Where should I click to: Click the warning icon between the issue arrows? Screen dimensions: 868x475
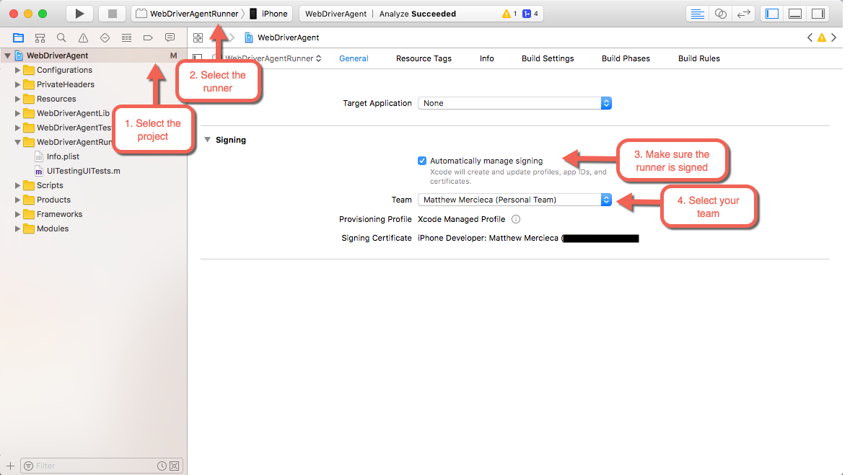822,37
